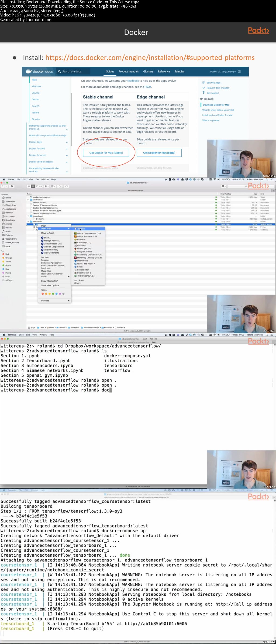Choose Adobe Dreamweaver CS5 in Open With submenu
Viewport: 276px width, 644px height.
(x=89, y=234)
